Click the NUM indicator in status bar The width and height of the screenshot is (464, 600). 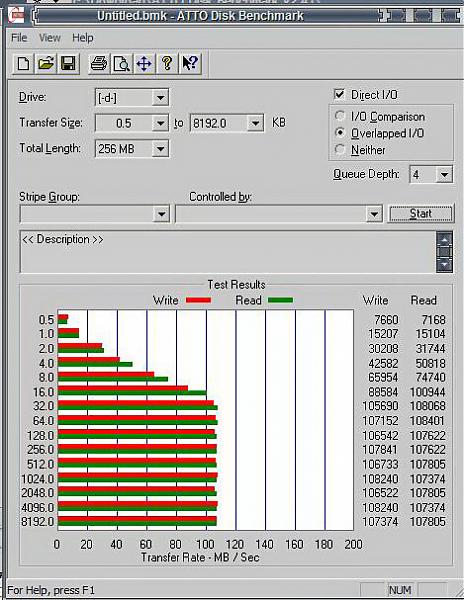pyautogui.click(x=400, y=590)
